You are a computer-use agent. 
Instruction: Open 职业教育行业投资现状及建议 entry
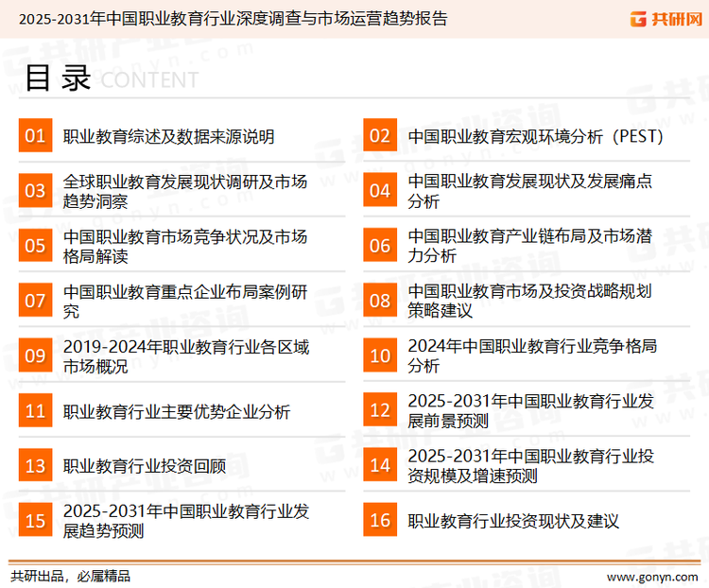[512, 521]
